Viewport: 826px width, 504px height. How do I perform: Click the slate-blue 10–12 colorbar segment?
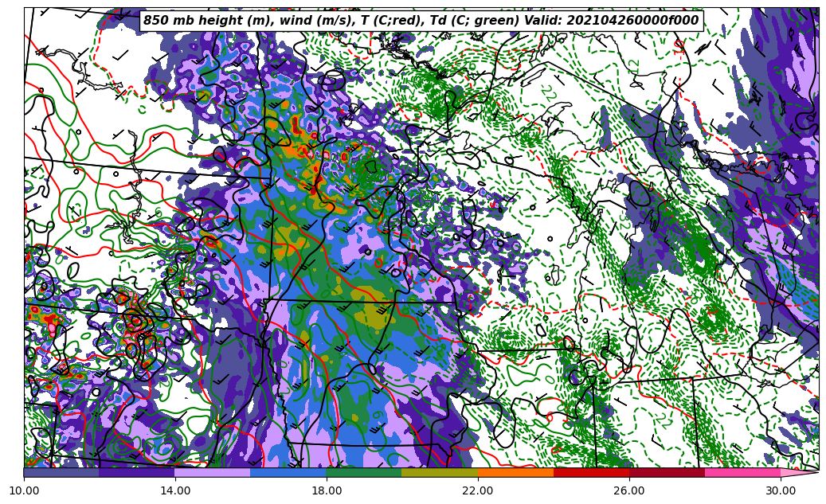[x=61, y=472]
